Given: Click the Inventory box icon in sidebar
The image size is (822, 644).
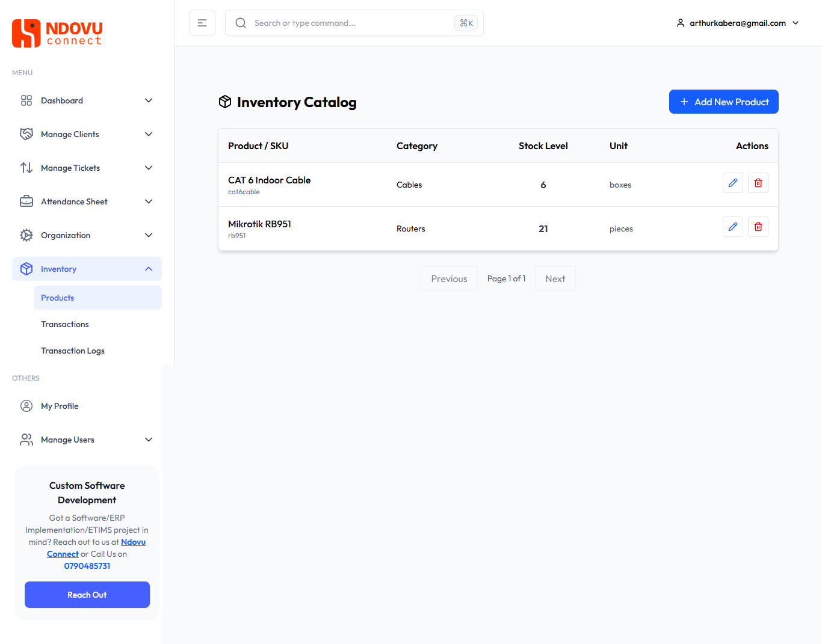Looking at the screenshot, I should pyautogui.click(x=26, y=269).
